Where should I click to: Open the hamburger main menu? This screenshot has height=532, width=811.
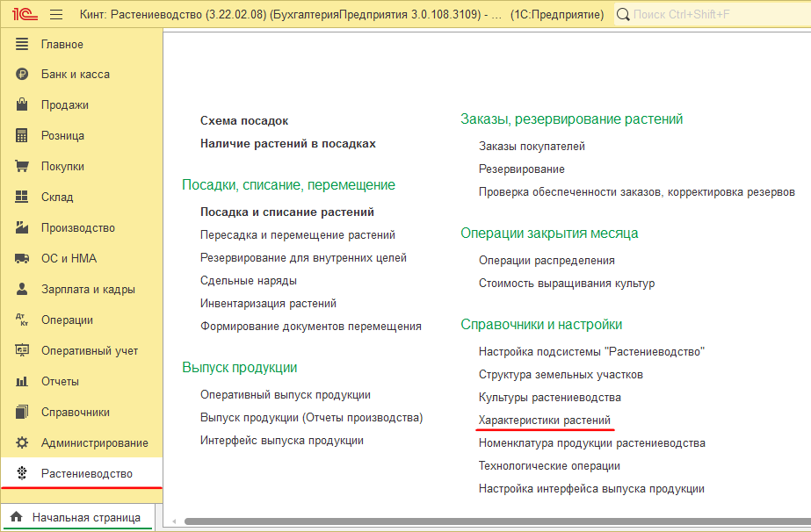pos(56,15)
